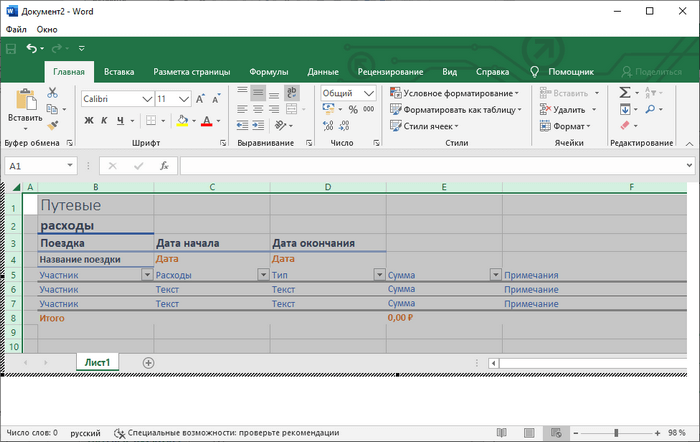Open the Файл menu
This screenshot has width=700, height=442.
pos(16,29)
